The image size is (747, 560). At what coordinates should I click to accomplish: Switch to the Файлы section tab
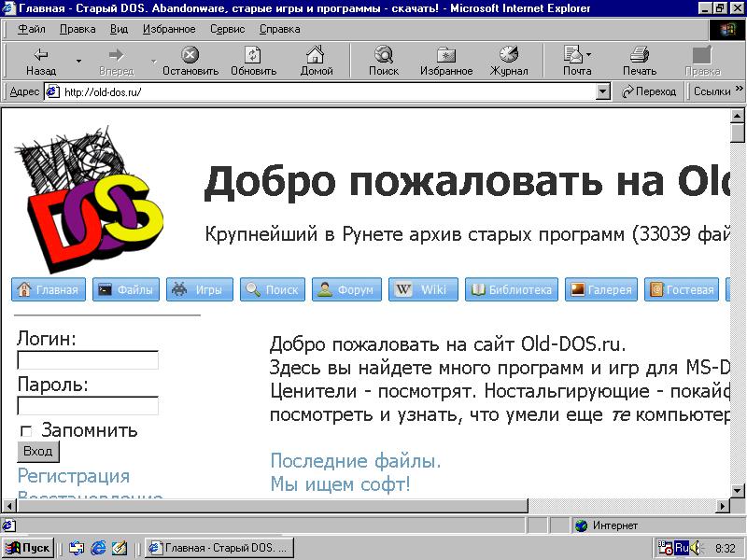point(127,289)
